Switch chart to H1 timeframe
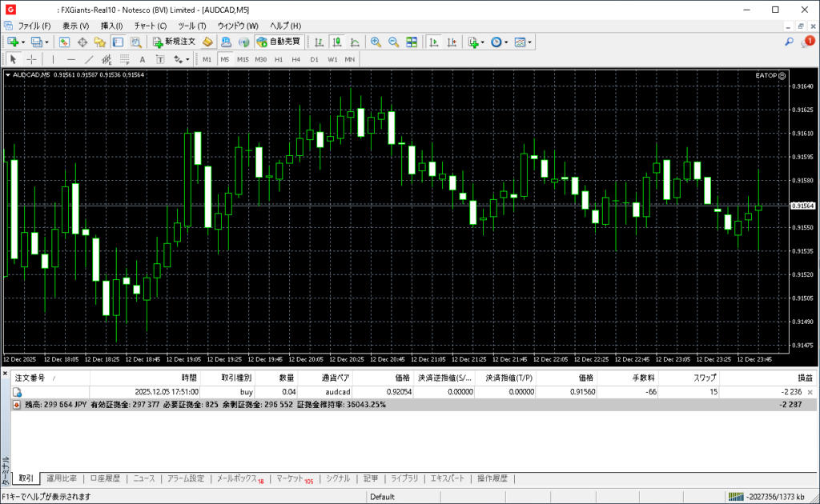Image resolution: width=820 pixels, height=504 pixels. [279, 59]
